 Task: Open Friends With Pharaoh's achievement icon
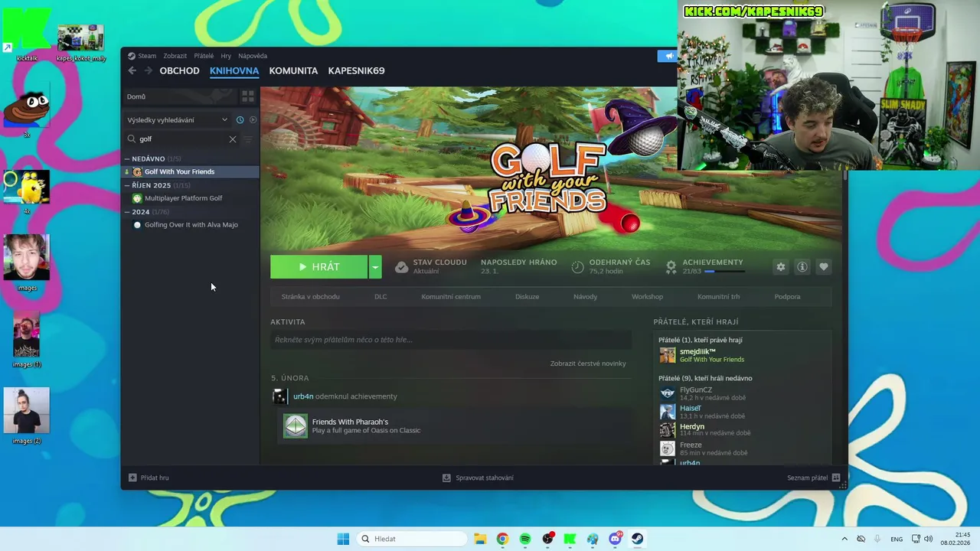(295, 425)
